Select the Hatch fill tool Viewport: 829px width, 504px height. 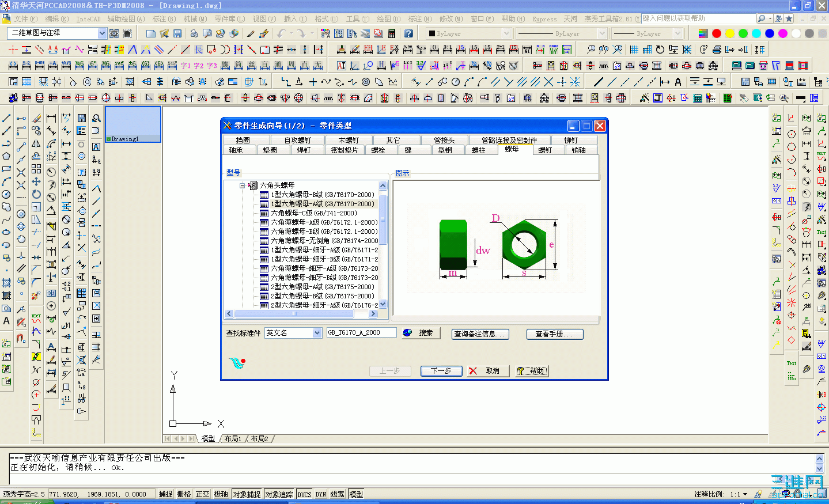click(x=6, y=283)
